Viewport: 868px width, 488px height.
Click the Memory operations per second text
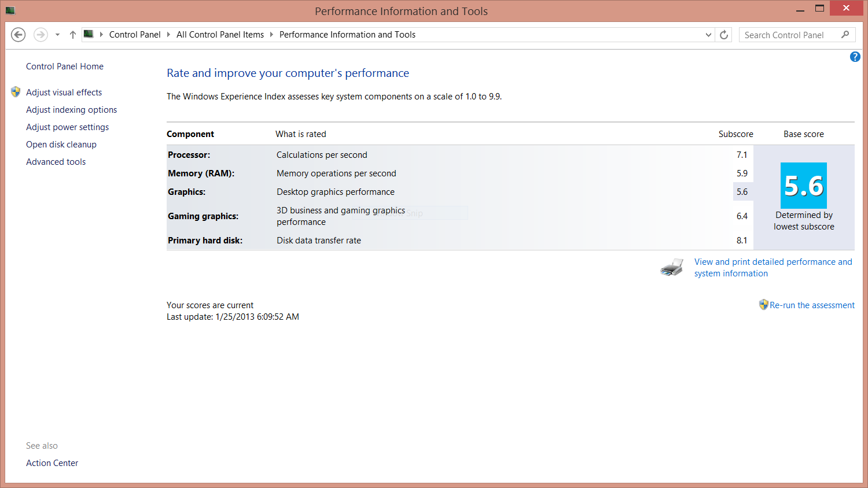[x=336, y=173]
